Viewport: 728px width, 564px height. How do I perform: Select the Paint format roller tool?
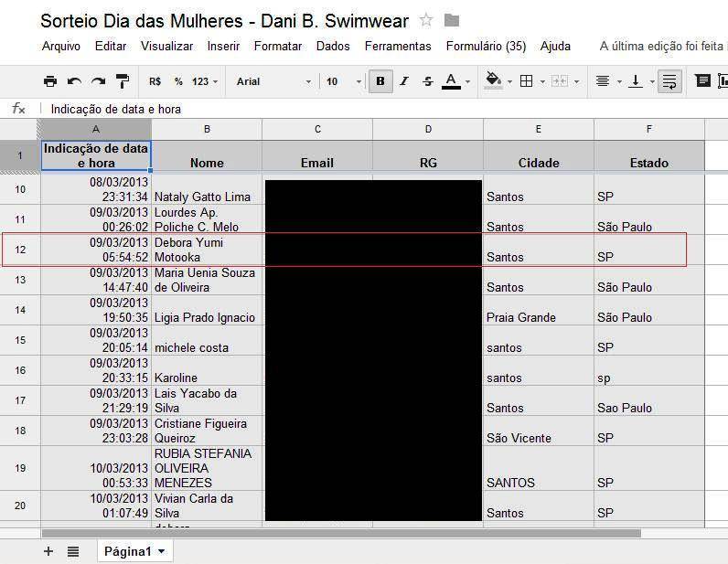tap(122, 81)
